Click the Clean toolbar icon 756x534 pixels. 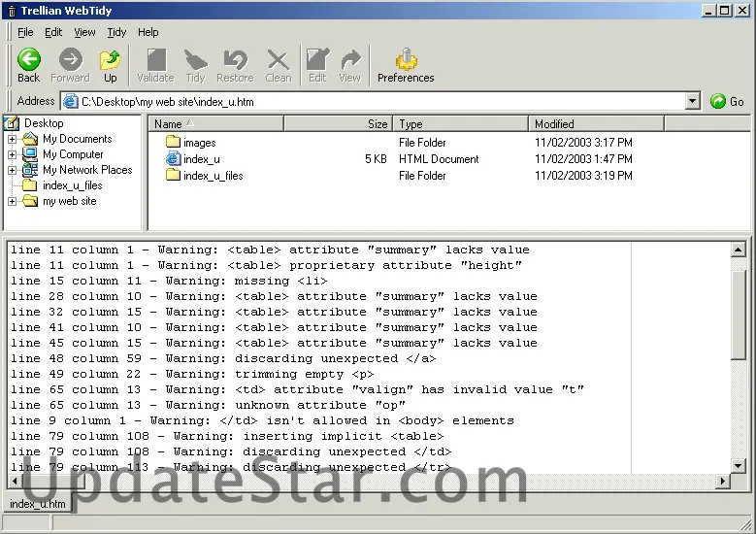(x=279, y=60)
